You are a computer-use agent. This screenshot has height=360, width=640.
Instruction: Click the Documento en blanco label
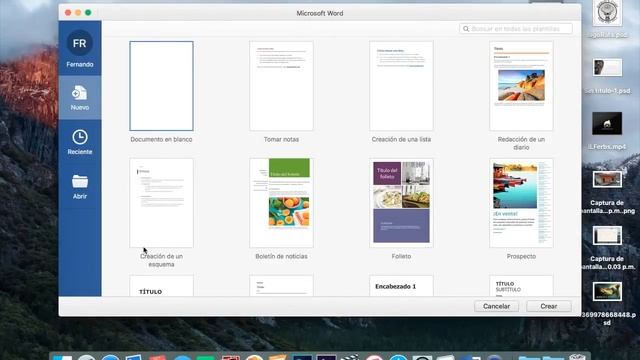[x=161, y=139]
